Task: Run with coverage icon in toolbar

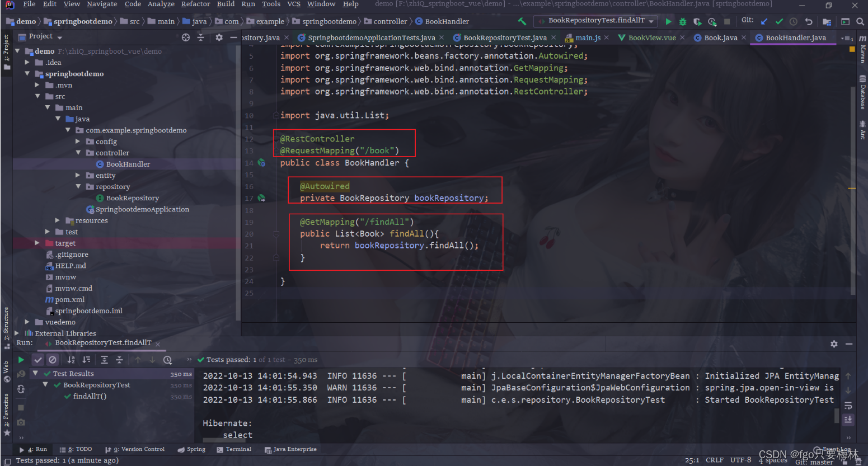Action: [697, 22]
